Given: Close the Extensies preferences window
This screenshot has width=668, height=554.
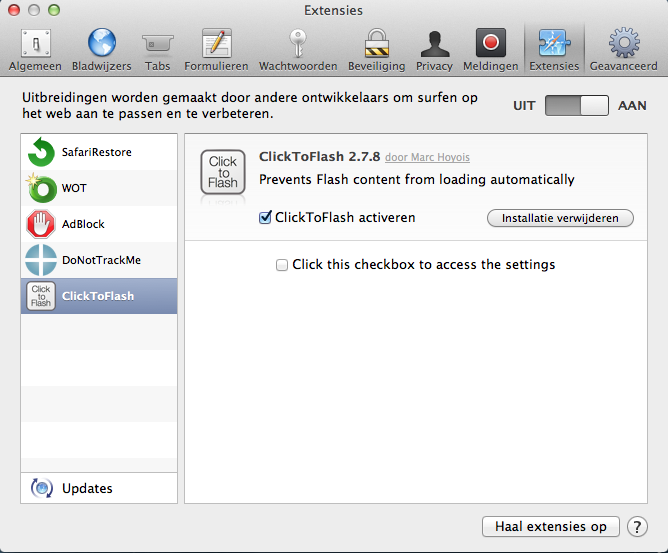Looking at the screenshot, I should pyautogui.click(x=14, y=10).
